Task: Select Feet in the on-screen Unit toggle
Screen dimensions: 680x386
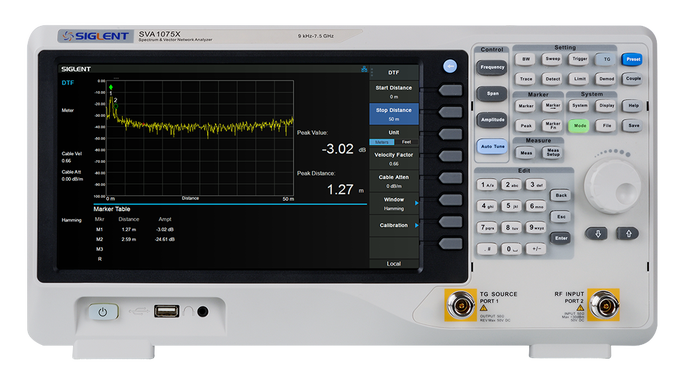Action: point(406,142)
